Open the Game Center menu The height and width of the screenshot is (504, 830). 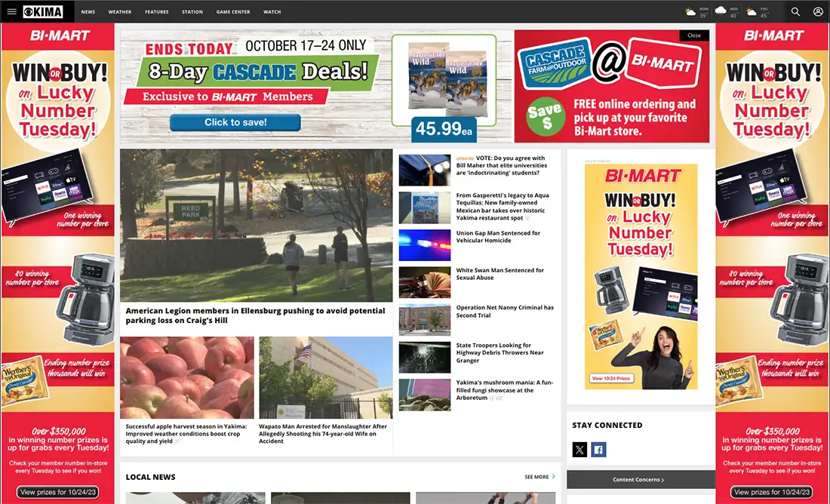pyautogui.click(x=233, y=11)
